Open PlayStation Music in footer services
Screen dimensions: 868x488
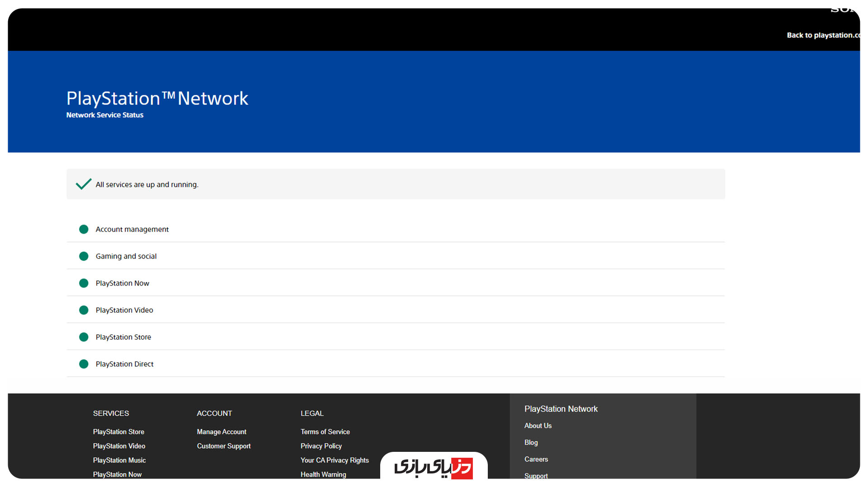click(x=119, y=460)
